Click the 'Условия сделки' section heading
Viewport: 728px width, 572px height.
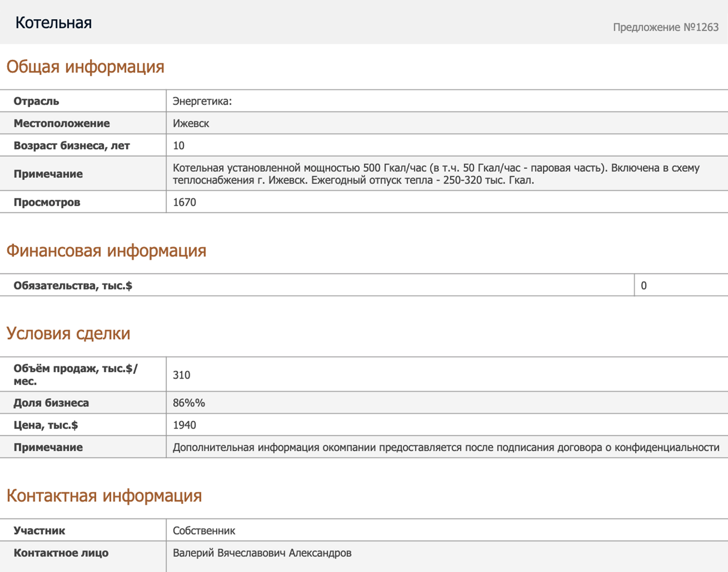(68, 333)
